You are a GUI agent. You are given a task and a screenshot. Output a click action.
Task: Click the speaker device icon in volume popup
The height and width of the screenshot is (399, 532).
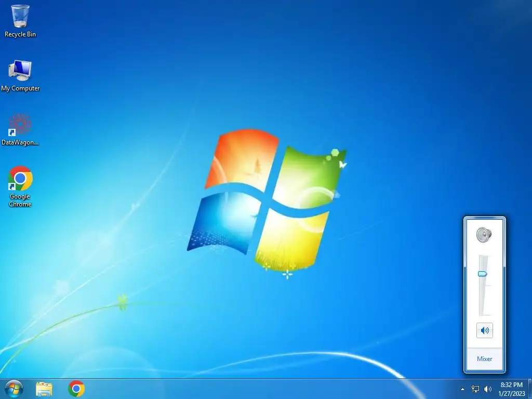click(x=484, y=235)
